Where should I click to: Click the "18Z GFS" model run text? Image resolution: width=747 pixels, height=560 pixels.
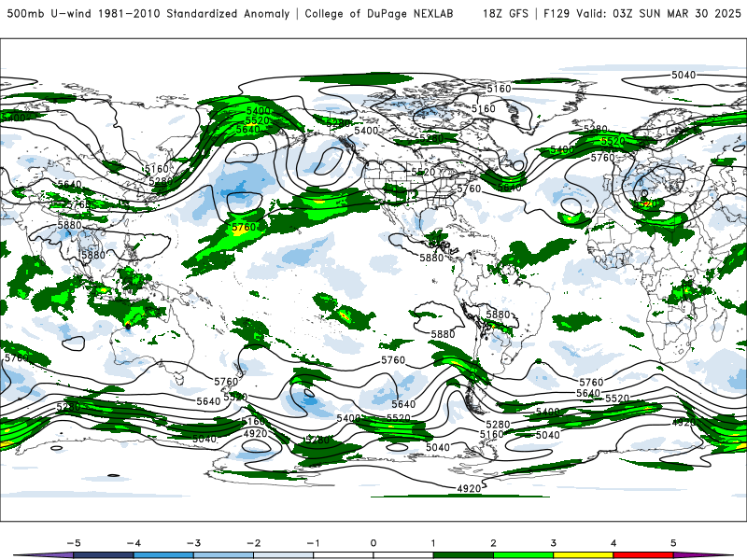coord(505,13)
